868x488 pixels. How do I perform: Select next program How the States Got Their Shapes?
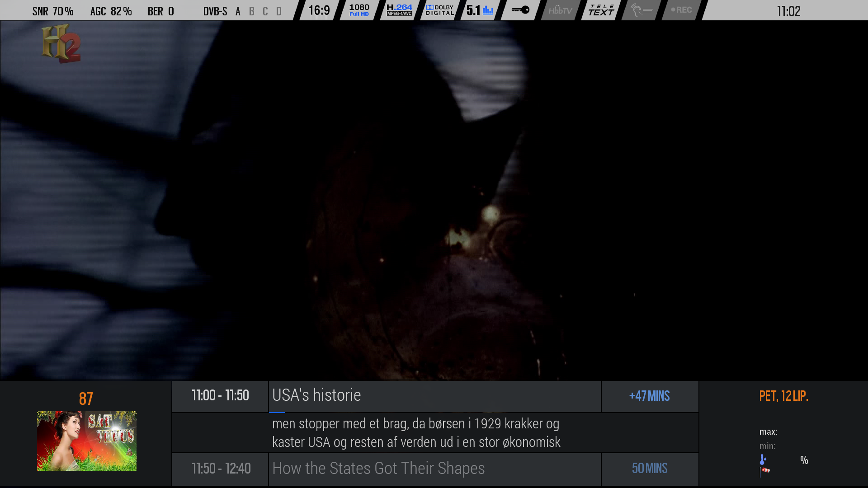(x=378, y=469)
